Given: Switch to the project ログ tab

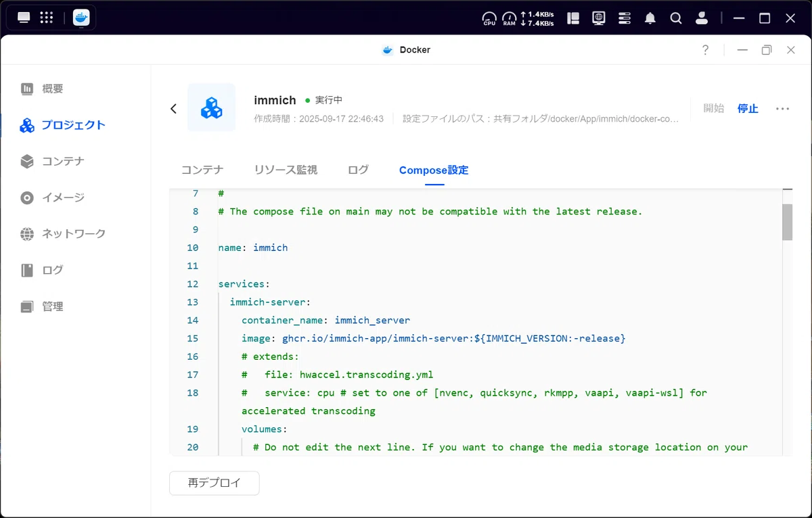Looking at the screenshot, I should coord(358,170).
